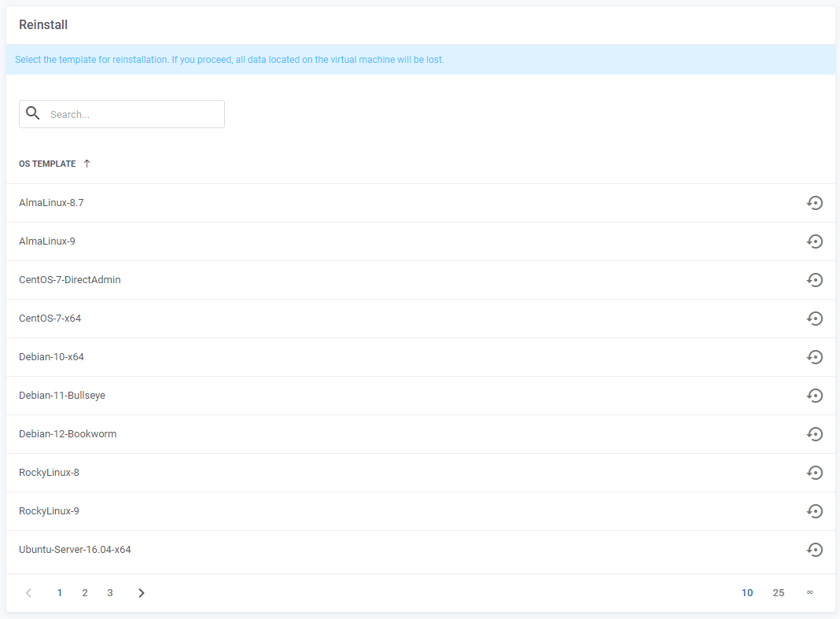Select the RockyLinux-9 template row
Image resolution: width=840 pixels, height=619 pixels.
[50, 510]
